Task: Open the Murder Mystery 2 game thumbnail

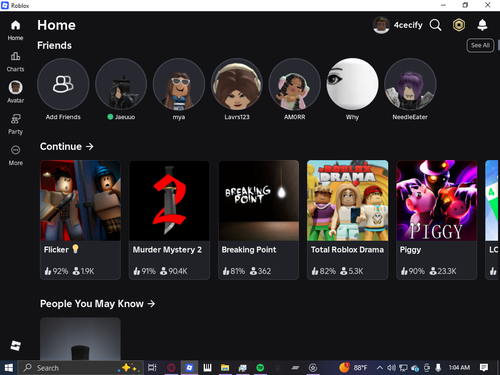Action: (x=169, y=201)
